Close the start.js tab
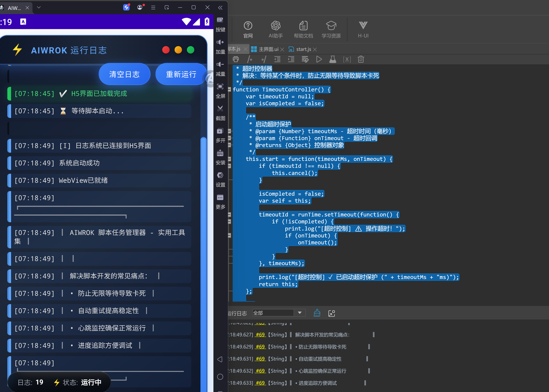This screenshot has height=392, width=549. pyautogui.click(x=315, y=49)
